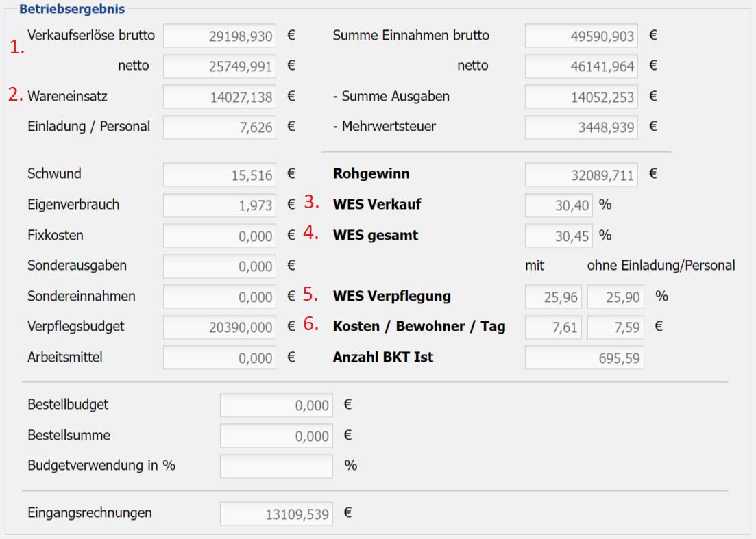756x539 pixels.
Task: Select the Eigenverbrauch field
Action: (219, 205)
